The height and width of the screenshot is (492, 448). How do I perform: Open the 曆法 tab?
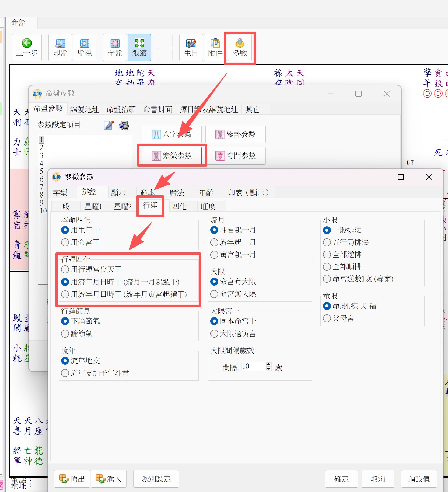[x=177, y=192]
